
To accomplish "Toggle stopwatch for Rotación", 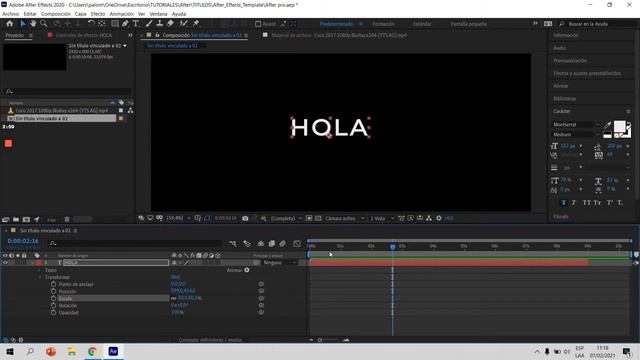I will (x=53, y=305).
